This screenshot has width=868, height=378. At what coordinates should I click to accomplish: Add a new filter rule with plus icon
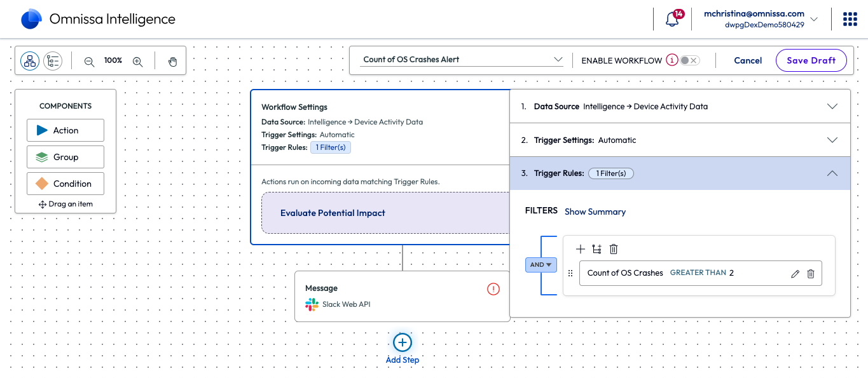tap(580, 249)
